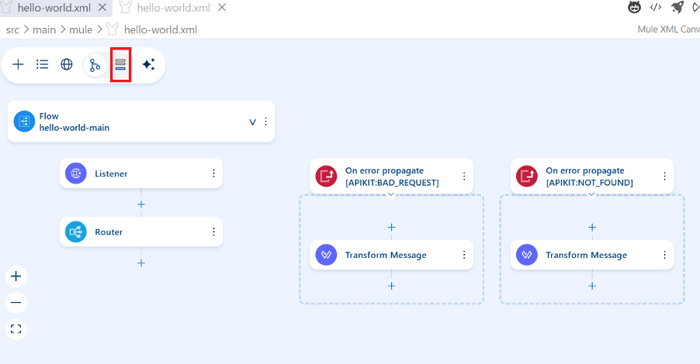Toggle the stacked-layout view icon
Image resolution: width=700 pixels, height=364 pixels.
121,65
